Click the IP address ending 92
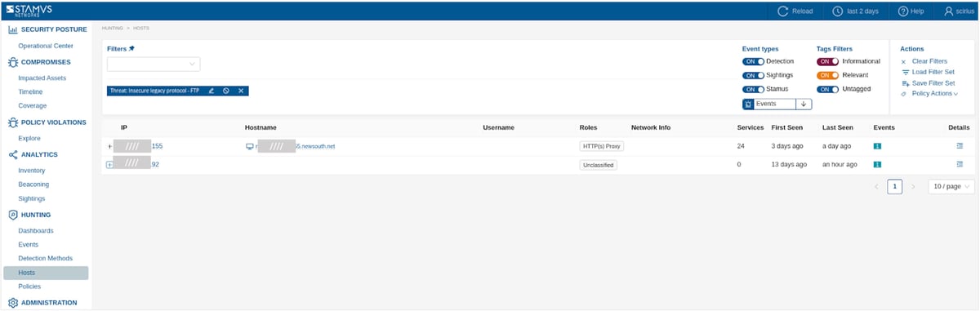The height and width of the screenshot is (311, 980). point(136,164)
